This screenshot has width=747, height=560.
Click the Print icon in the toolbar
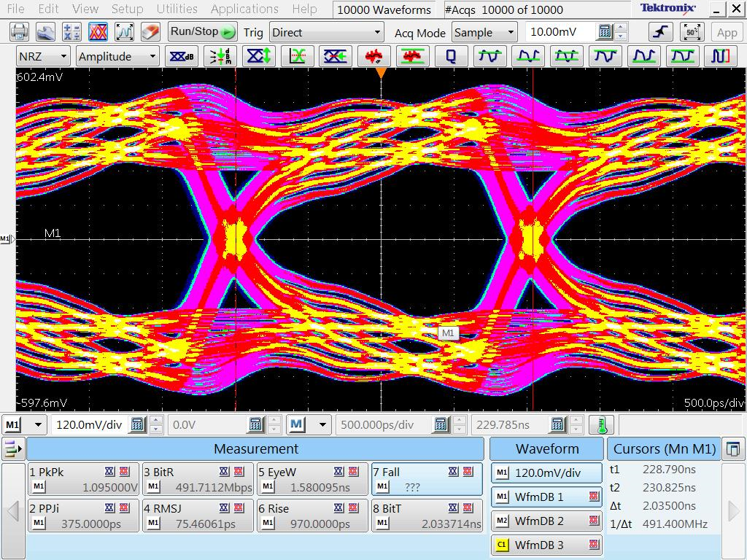click(x=19, y=32)
